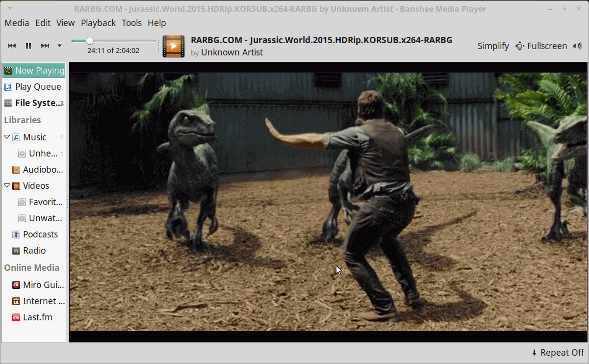Screen dimensions: 589x364
Task: Toggle the Repeat Off setting
Action: (x=558, y=353)
